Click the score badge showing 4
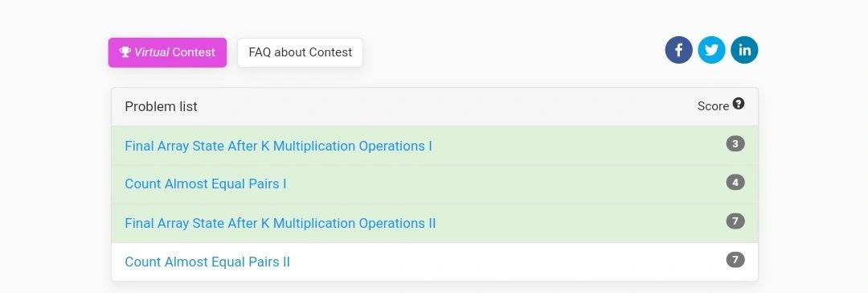 pos(735,182)
